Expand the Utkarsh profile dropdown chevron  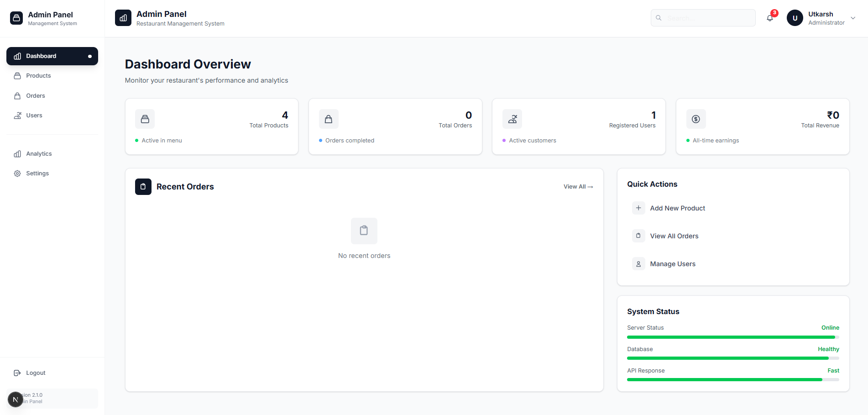coord(852,18)
